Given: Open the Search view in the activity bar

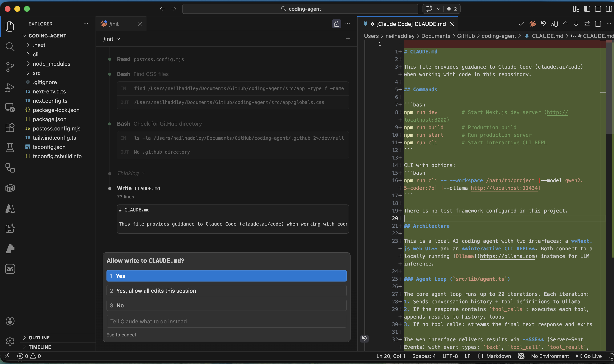Looking at the screenshot, I should [x=10, y=46].
